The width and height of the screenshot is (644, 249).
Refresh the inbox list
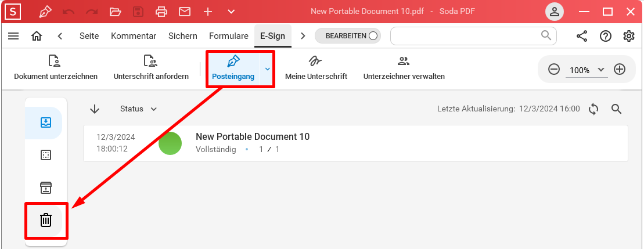tap(593, 109)
